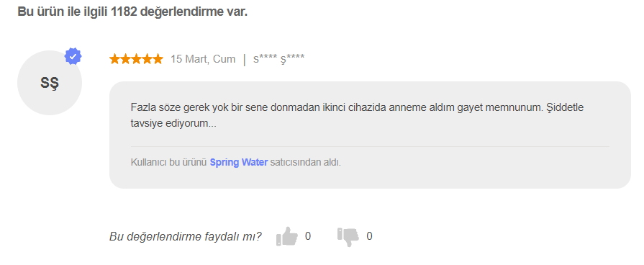Open the Spring Water seller link
This screenshot has width=644, height=265.
[x=239, y=162]
